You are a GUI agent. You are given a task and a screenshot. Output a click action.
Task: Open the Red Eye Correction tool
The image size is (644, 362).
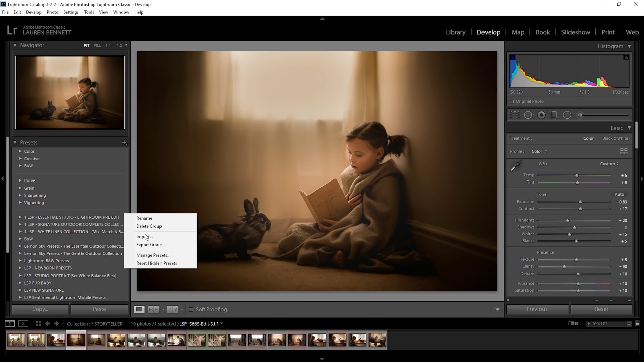(x=542, y=115)
